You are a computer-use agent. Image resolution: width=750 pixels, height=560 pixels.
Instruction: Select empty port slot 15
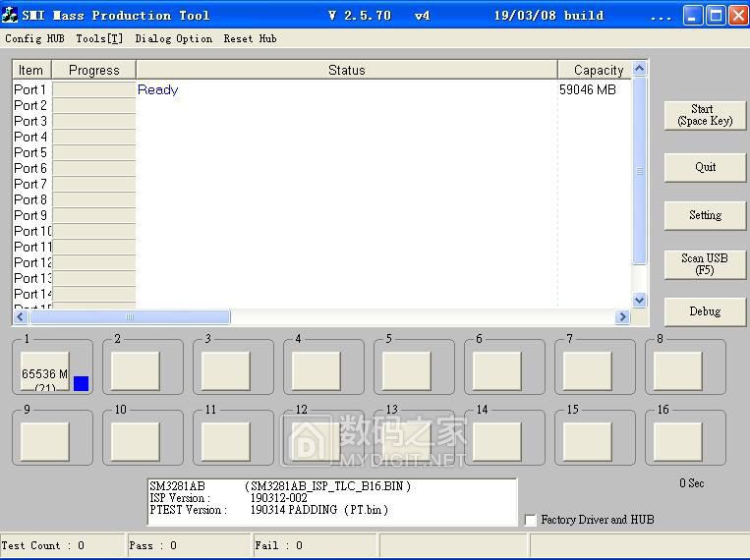(x=588, y=442)
